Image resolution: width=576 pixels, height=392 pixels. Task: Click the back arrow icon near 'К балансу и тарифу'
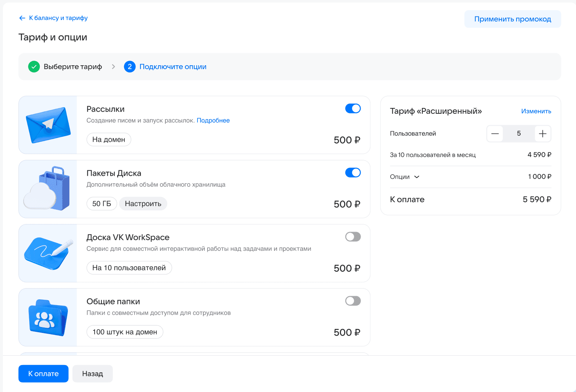22,18
